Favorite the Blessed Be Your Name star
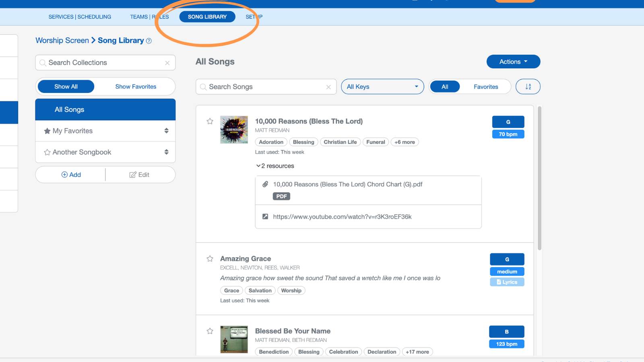Viewport: 644px width, 362px height. pyautogui.click(x=210, y=331)
